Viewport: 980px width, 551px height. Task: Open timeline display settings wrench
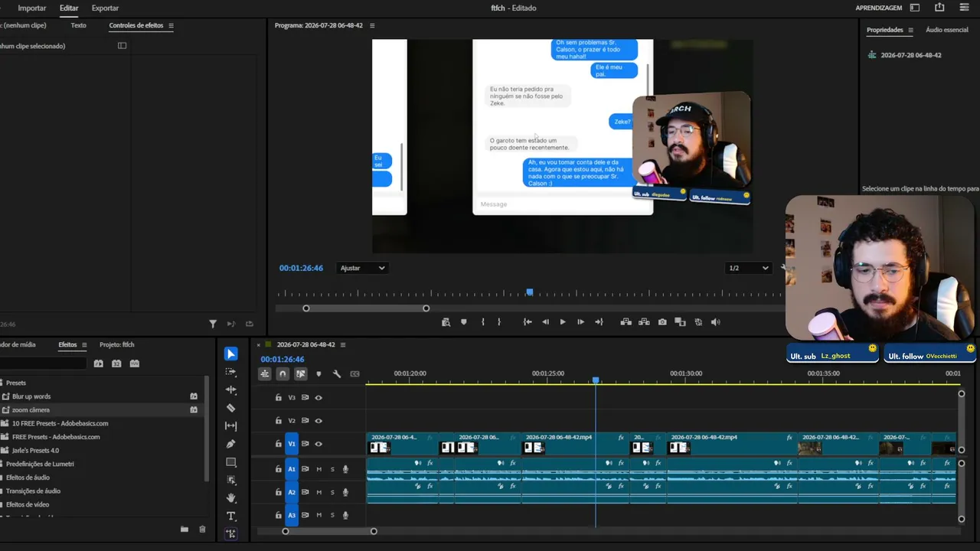pos(337,373)
